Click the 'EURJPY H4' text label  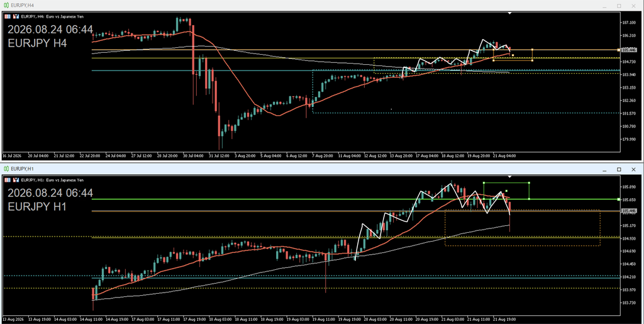(x=37, y=43)
